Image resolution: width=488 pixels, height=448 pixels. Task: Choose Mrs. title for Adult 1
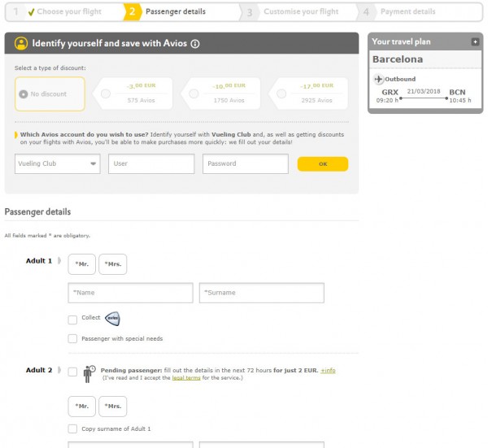coord(113,264)
